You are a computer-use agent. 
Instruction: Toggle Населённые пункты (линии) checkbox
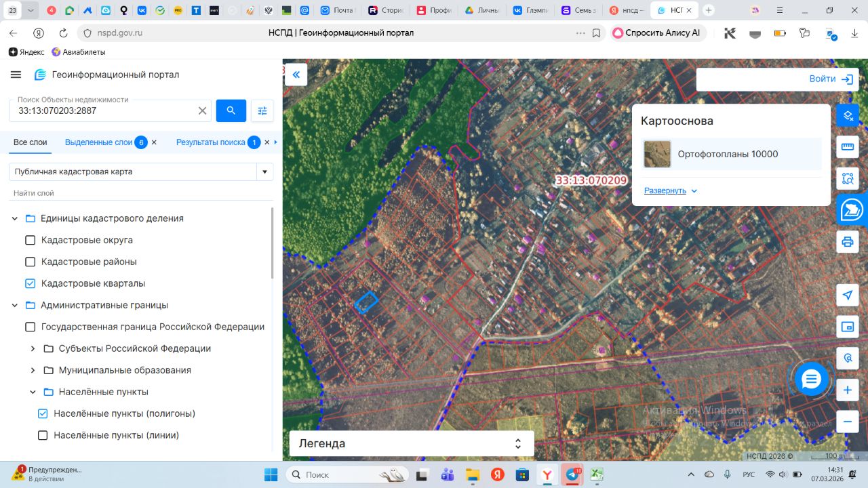pyautogui.click(x=43, y=435)
